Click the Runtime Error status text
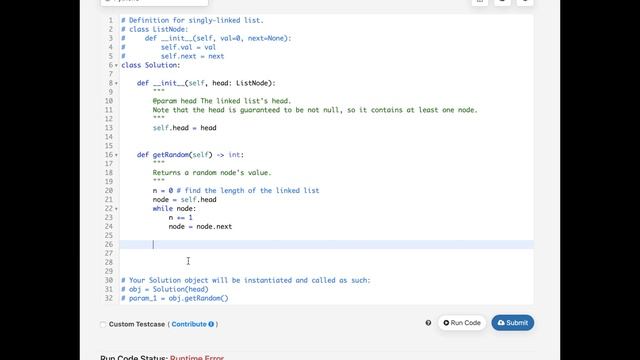The image size is (640, 360). [197, 358]
